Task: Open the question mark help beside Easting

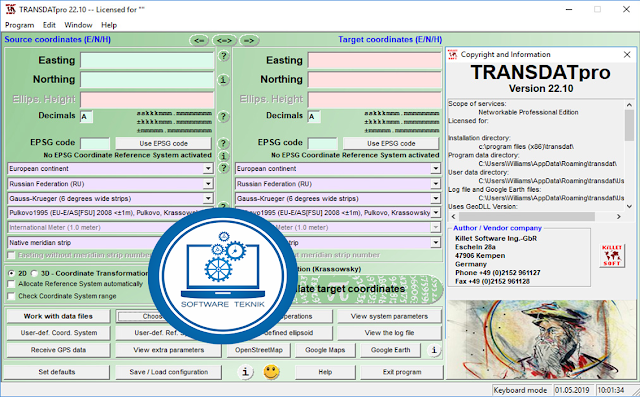Action: [x=223, y=55]
